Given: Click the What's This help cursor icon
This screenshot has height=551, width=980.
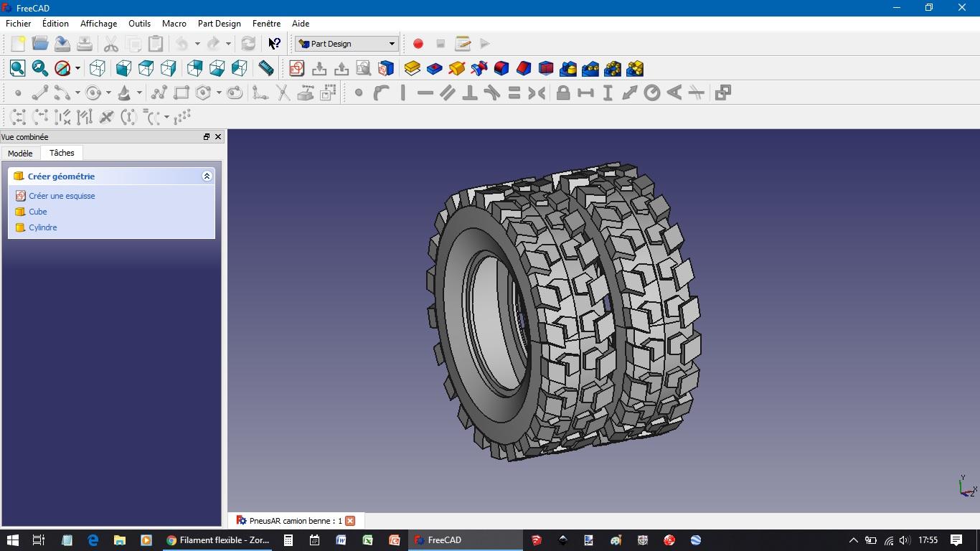Looking at the screenshot, I should [x=274, y=44].
